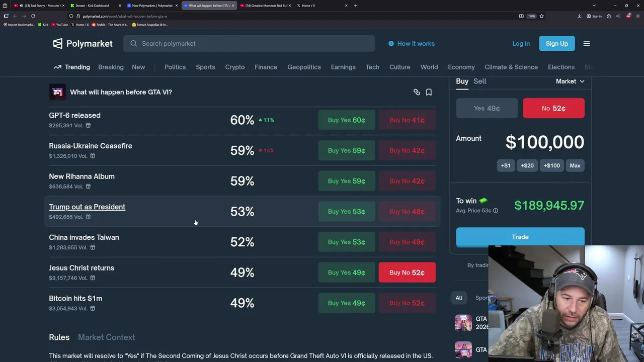Open the Climate & Science category
This screenshot has height=362, width=644.
click(511, 67)
